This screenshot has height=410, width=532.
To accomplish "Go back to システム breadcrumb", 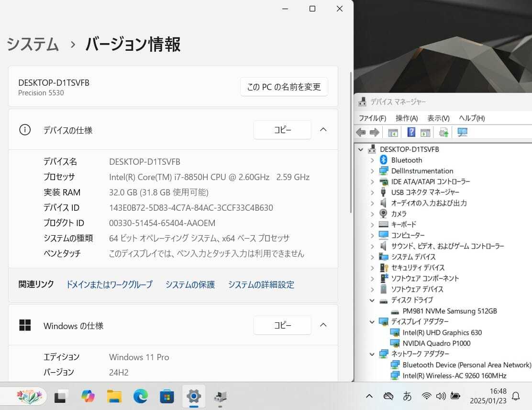I will (33, 44).
